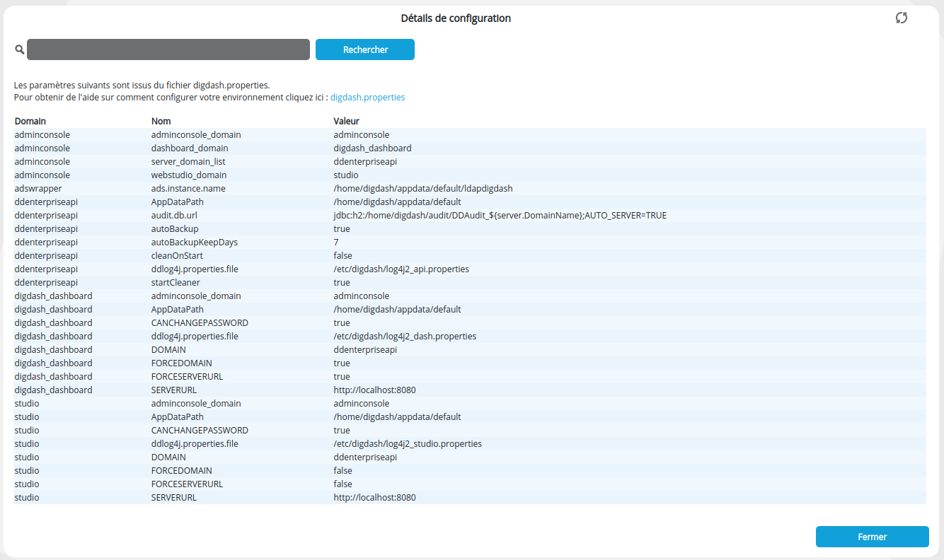Open the digdash.properties help link

click(x=367, y=98)
